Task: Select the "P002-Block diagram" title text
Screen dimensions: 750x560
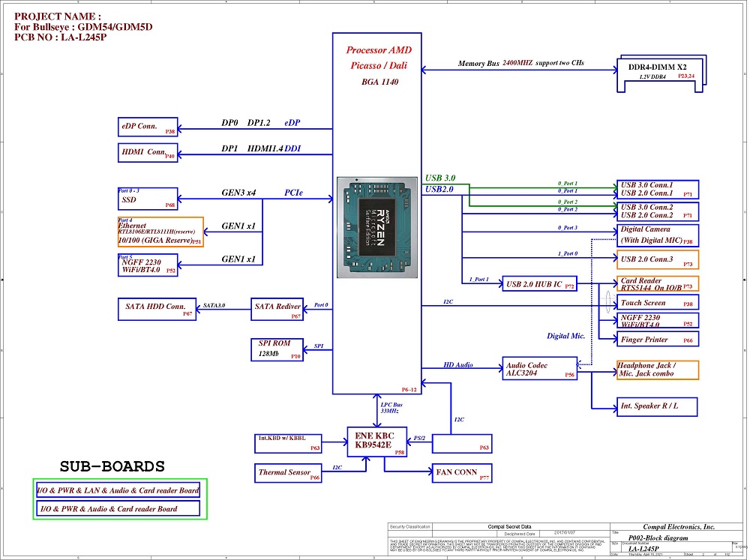Action: coord(658,538)
